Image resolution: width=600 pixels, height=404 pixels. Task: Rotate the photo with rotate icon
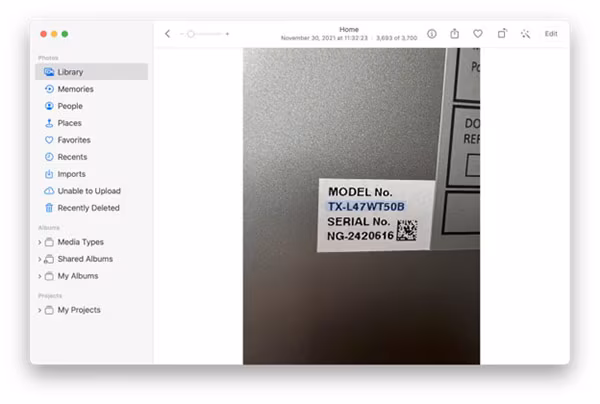pyautogui.click(x=502, y=34)
